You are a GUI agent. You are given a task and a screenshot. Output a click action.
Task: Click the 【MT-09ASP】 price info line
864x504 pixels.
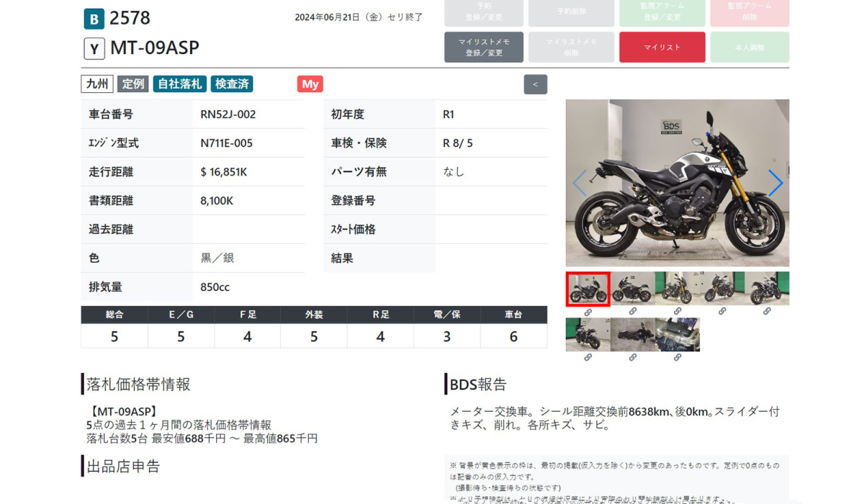tap(125, 412)
